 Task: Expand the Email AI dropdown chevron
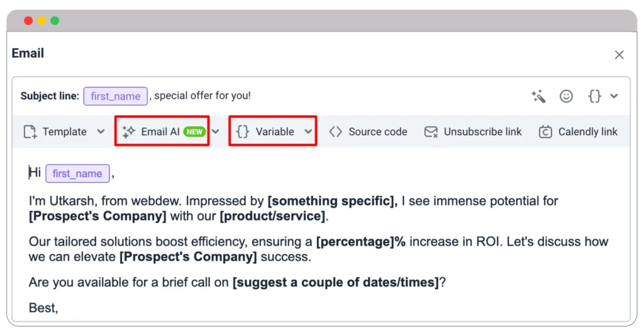(x=216, y=132)
